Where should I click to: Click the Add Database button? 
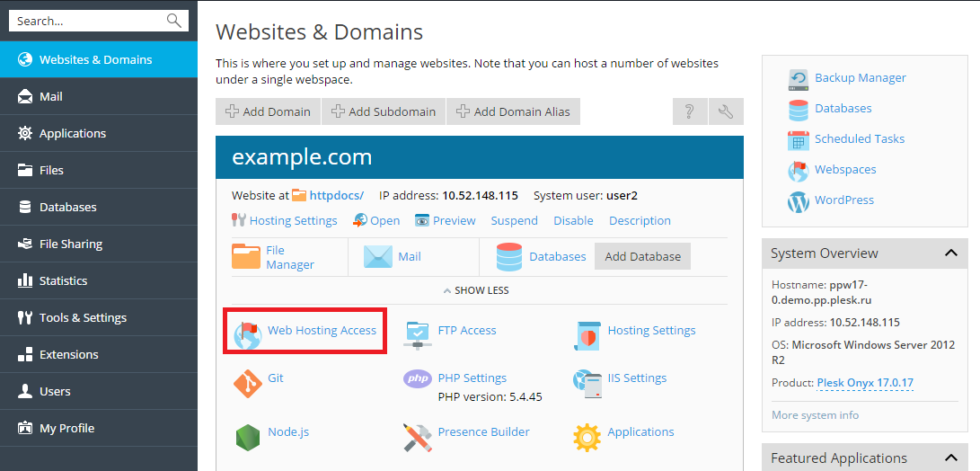pyautogui.click(x=642, y=256)
